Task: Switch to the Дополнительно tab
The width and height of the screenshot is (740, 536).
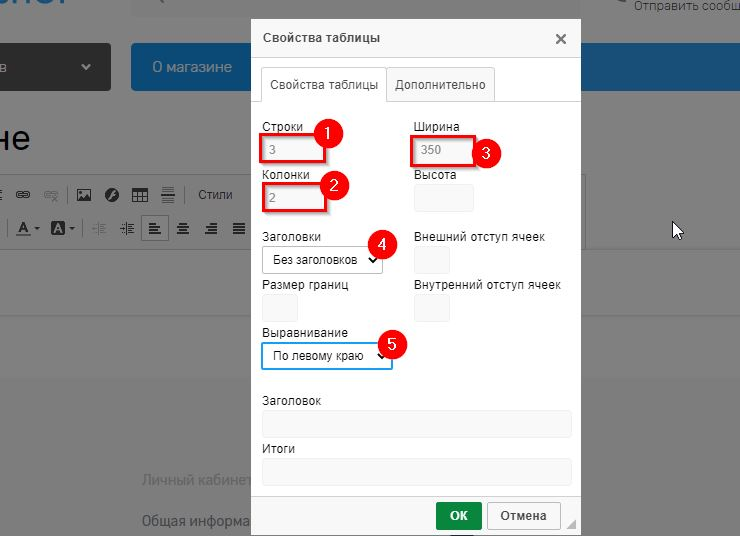Action: click(x=440, y=85)
